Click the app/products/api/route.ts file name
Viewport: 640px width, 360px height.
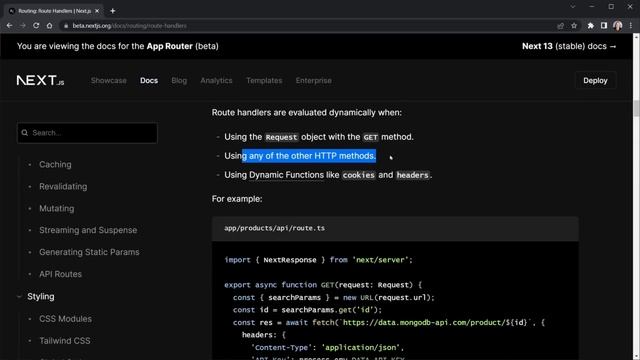(274, 228)
